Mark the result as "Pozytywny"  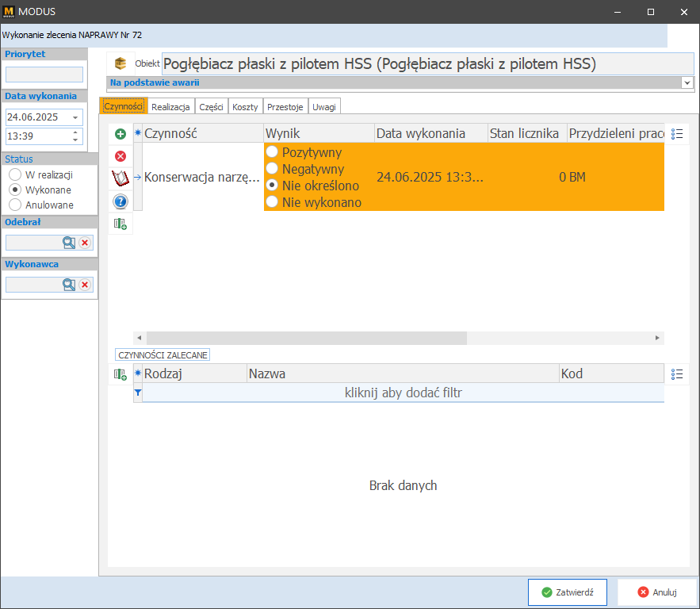pyautogui.click(x=273, y=151)
